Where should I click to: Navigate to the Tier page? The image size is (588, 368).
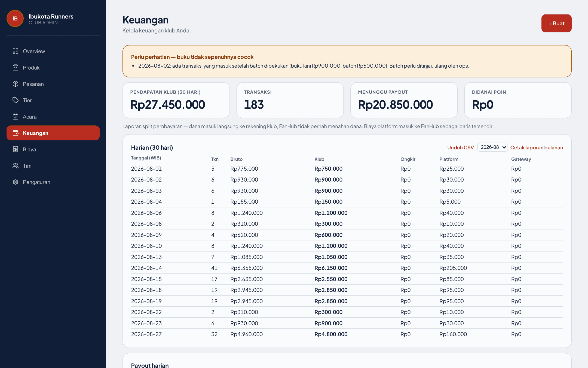(53, 100)
